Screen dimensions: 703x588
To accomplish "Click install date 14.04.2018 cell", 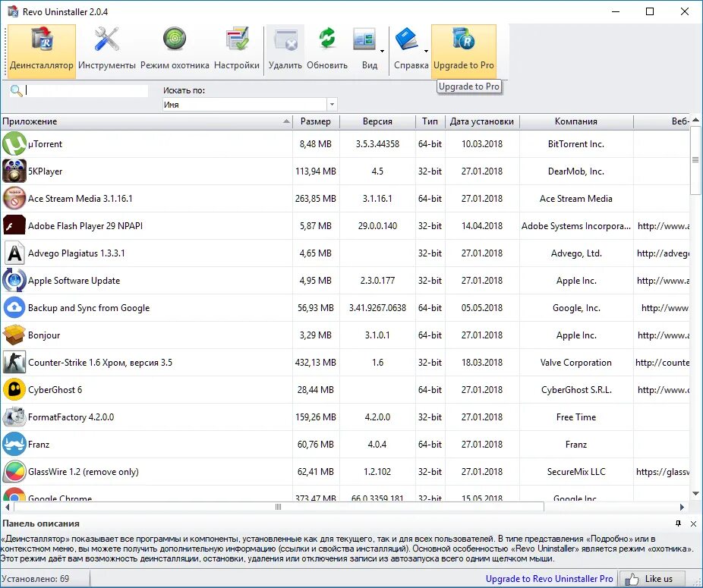I will (x=482, y=226).
